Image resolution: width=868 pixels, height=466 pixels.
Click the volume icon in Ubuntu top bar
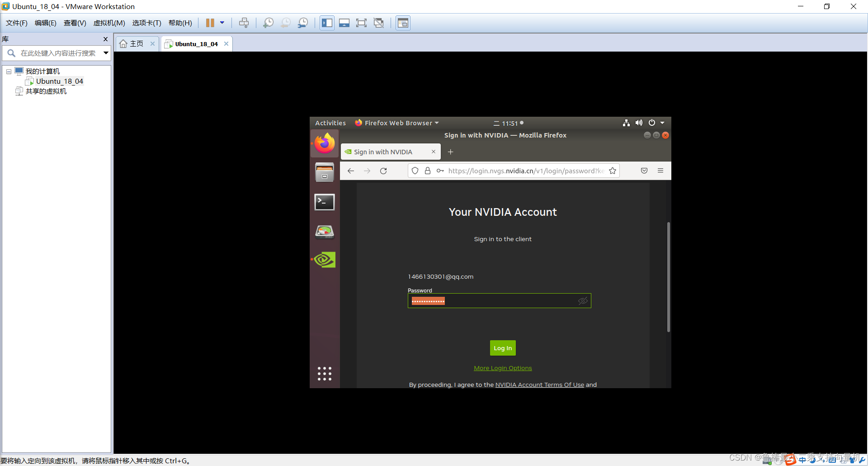pyautogui.click(x=639, y=123)
